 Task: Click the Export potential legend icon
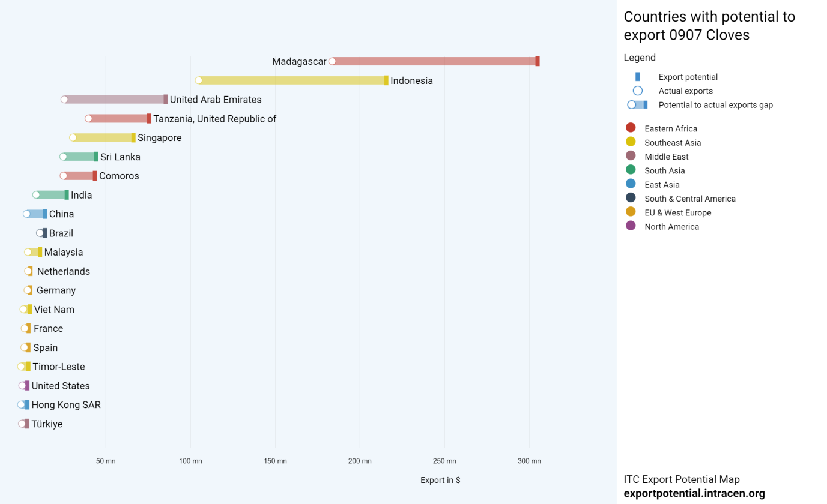click(x=638, y=77)
